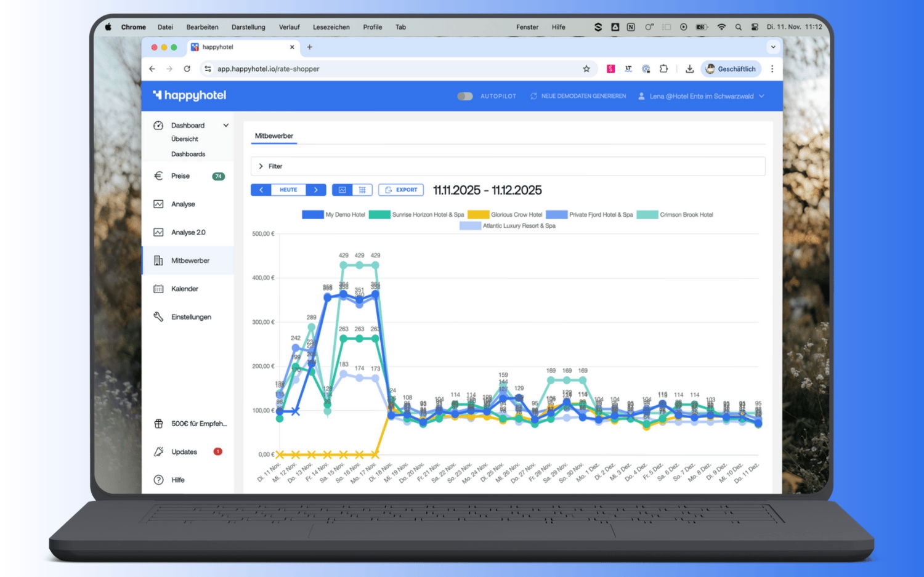Toggle Glorious Crow Hotel yellow legend swatch
Screen dimensions: 924x577
pyautogui.click(x=478, y=215)
